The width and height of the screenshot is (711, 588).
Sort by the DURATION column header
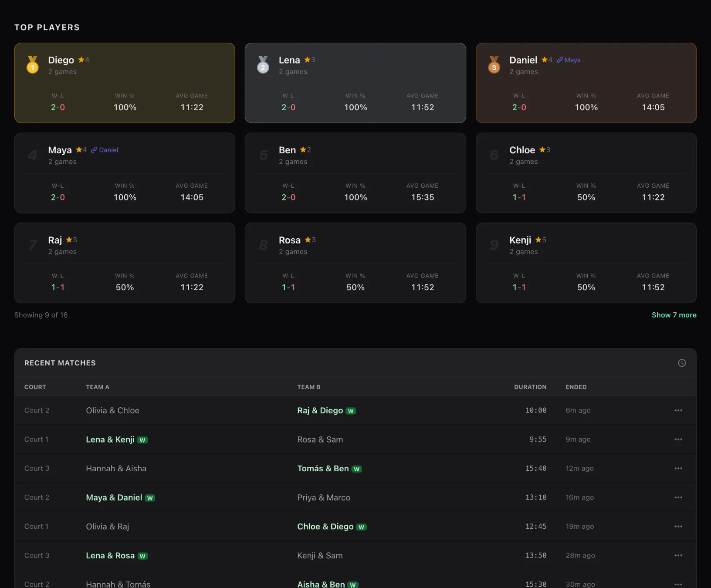click(530, 387)
